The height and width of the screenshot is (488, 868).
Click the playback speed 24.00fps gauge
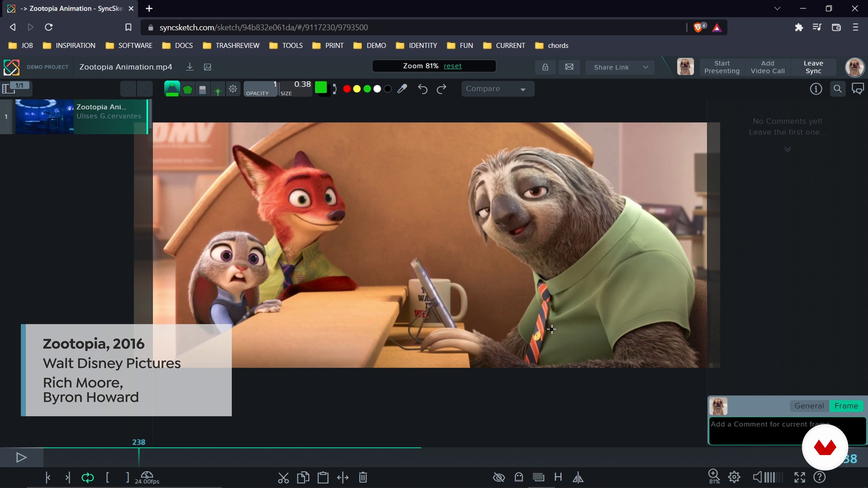coord(147,478)
